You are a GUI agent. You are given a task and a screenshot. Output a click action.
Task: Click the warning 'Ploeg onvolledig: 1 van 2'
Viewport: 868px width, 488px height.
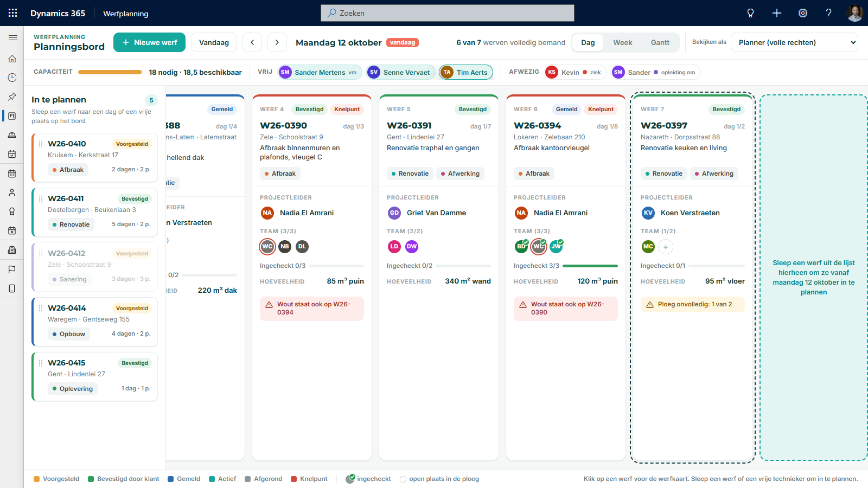point(693,304)
